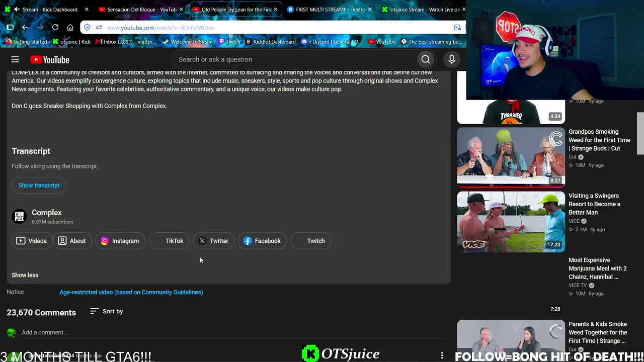Viewport: 644px width, 362px height.
Task: Open Complex's Instagram link
Action: 120,241
